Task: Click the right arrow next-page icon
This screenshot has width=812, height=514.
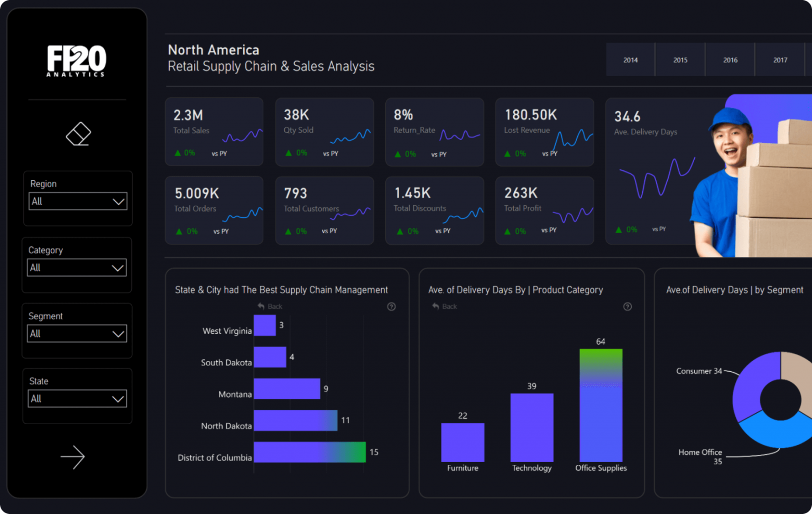Action: point(73,457)
